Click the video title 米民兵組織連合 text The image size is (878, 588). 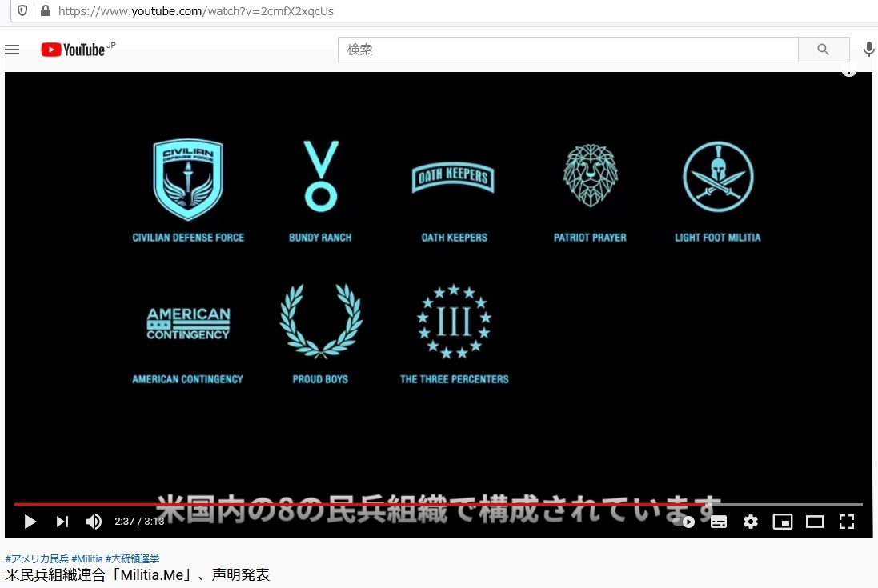(137, 575)
